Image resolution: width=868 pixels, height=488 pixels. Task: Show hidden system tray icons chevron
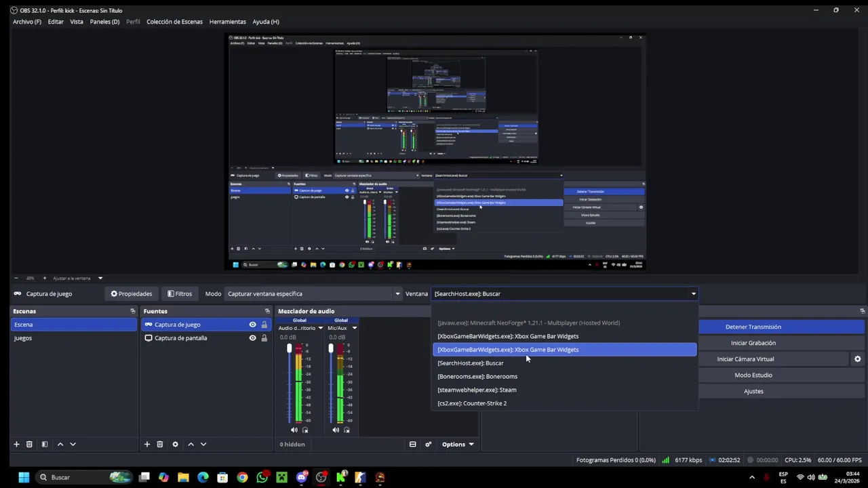[751, 477]
